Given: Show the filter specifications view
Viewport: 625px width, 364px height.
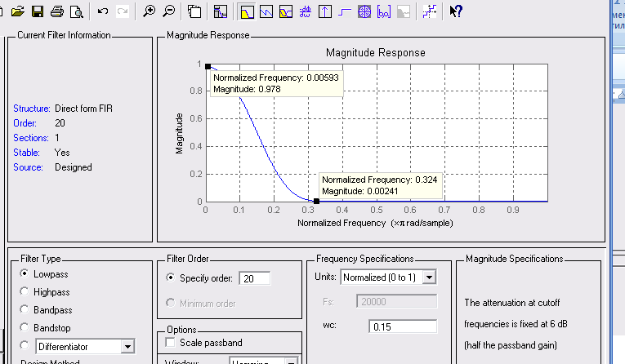Looking at the screenshot, I should point(221,11).
